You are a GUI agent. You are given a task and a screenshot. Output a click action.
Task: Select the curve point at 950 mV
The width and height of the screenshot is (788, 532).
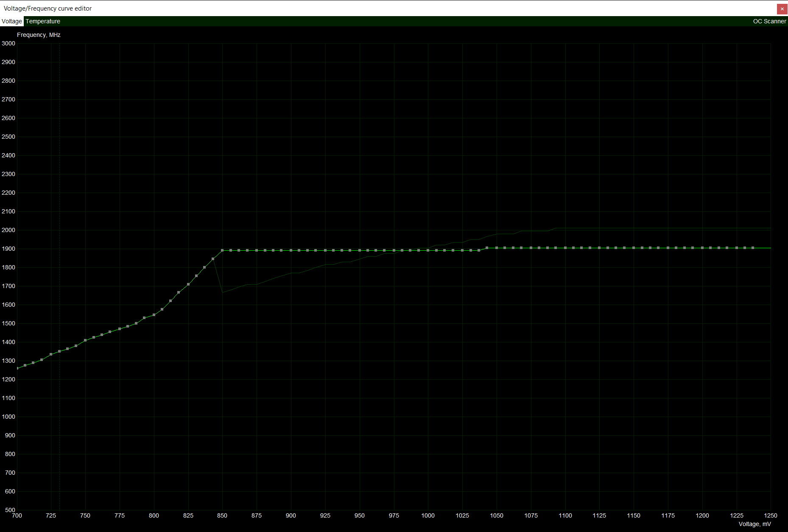360,250
